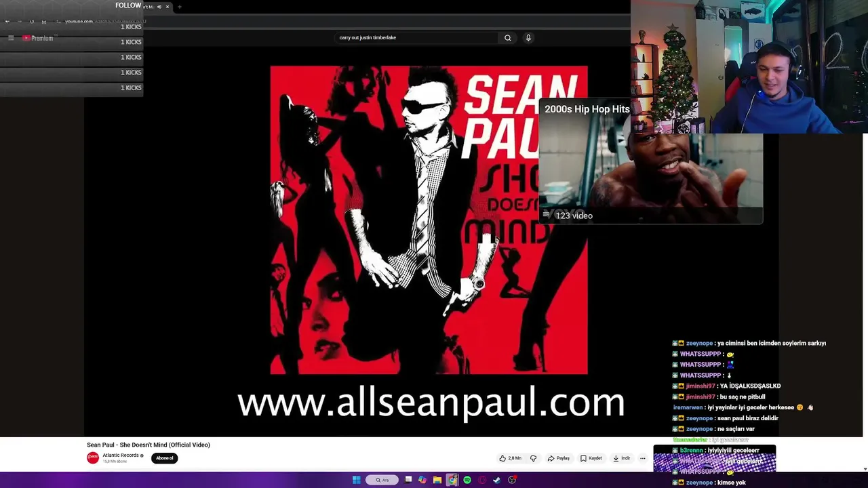Screen dimensions: 868x488
Task: Open Task View from the taskbar
Action: [x=408, y=480]
